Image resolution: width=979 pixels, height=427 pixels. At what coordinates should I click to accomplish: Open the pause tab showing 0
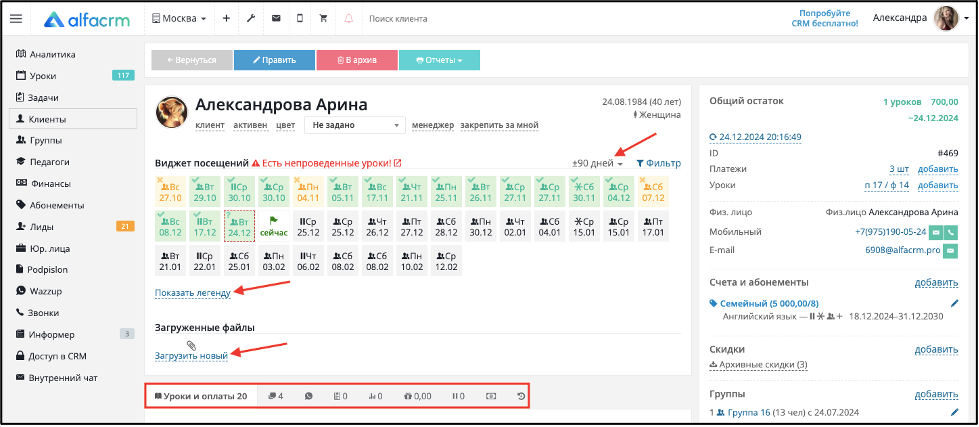click(458, 396)
